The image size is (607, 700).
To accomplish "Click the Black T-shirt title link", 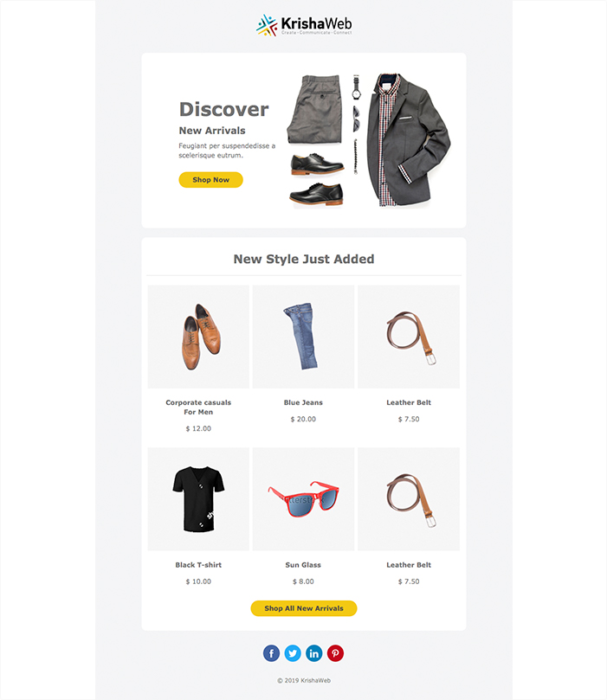I will coord(198,565).
